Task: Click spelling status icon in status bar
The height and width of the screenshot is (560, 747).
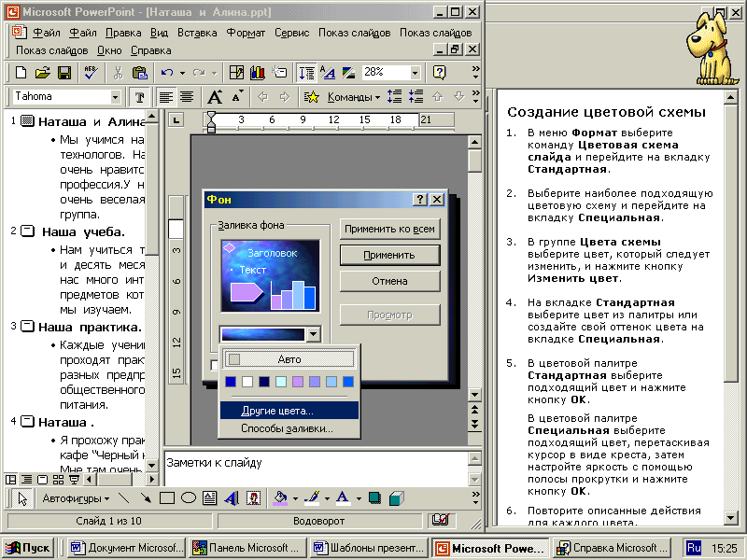Action: (441, 521)
